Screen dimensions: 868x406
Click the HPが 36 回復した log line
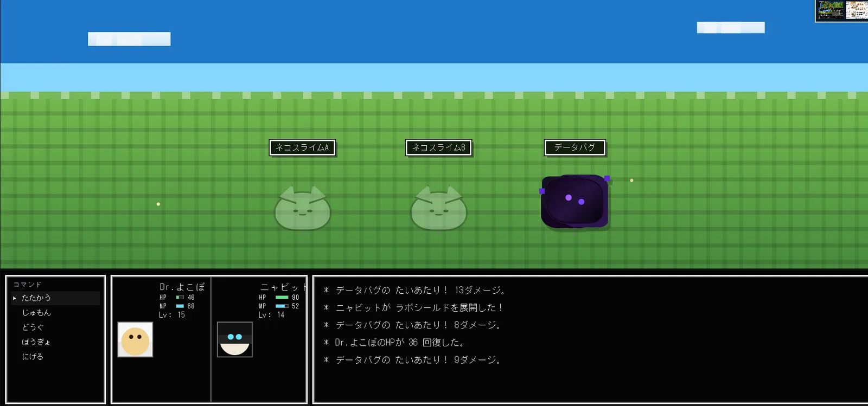click(394, 343)
